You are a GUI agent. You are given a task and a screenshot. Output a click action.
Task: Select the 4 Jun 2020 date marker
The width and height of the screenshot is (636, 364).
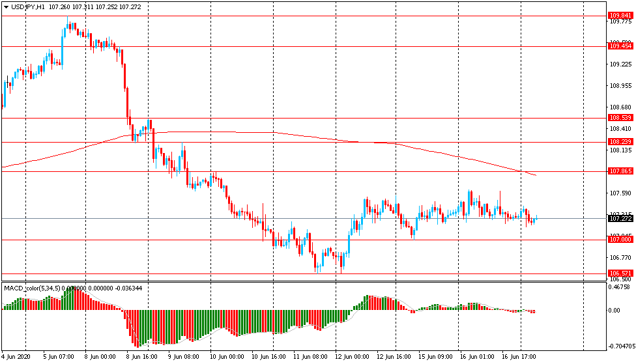point(16,357)
